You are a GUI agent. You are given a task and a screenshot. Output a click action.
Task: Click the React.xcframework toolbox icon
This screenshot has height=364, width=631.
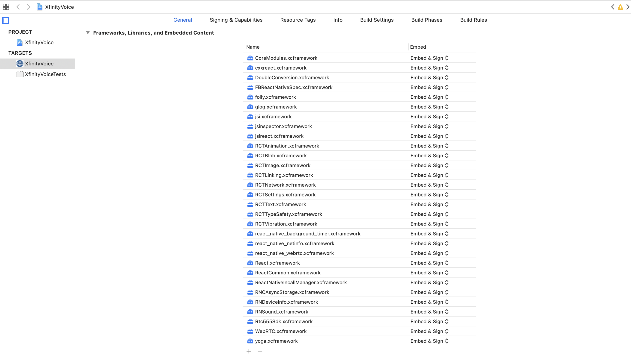click(250, 263)
